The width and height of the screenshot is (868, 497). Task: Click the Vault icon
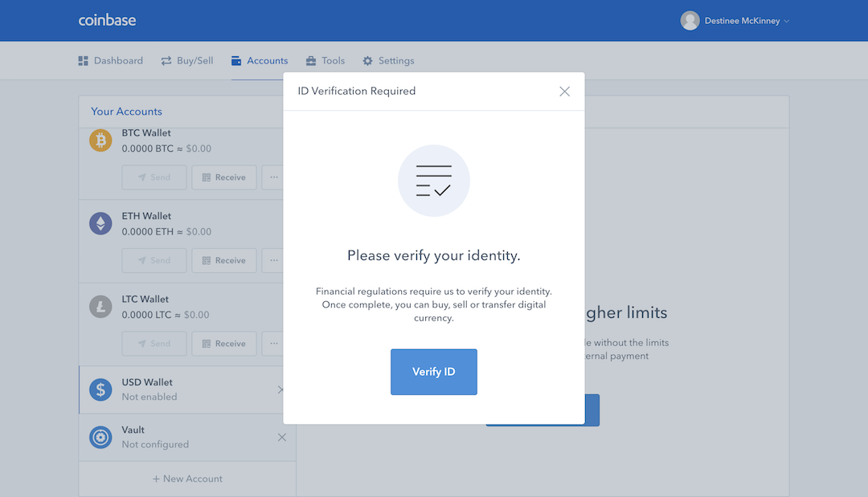pyautogui.click(x=100, y=438)
